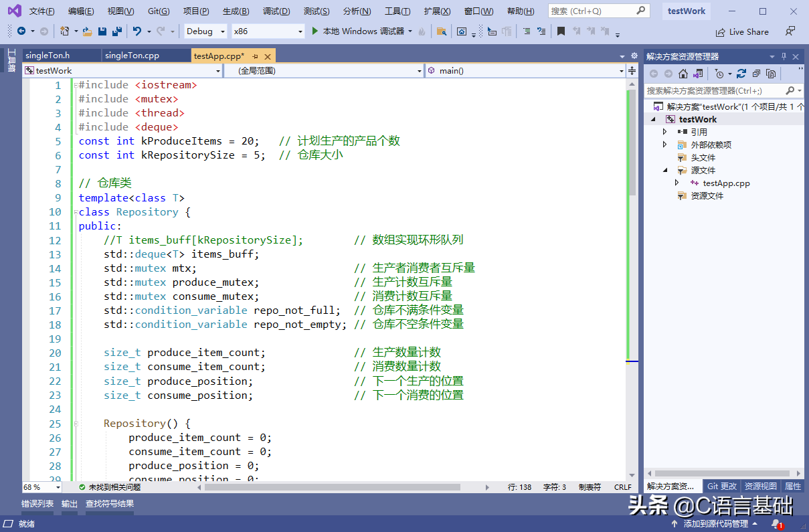The width and height of the screenshot is (809, 532).
Task: Collapse the 源文件 folder node
Action: point(664,170)
